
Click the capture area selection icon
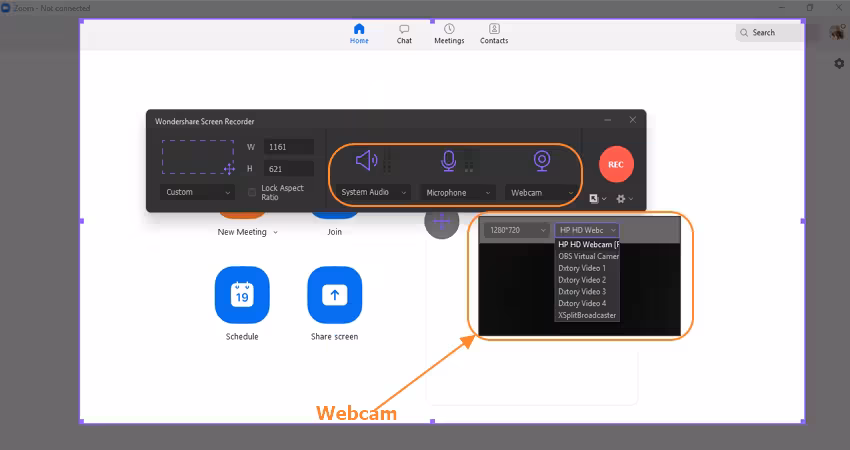pos(198,157)
